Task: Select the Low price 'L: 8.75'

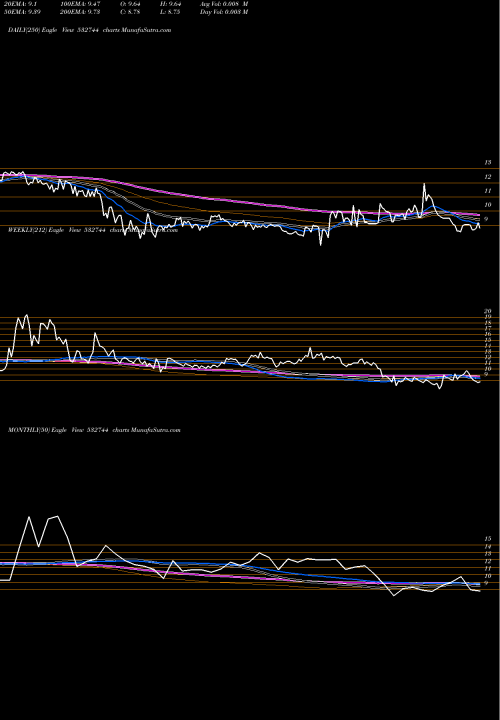Action: [x=170, y=12]
